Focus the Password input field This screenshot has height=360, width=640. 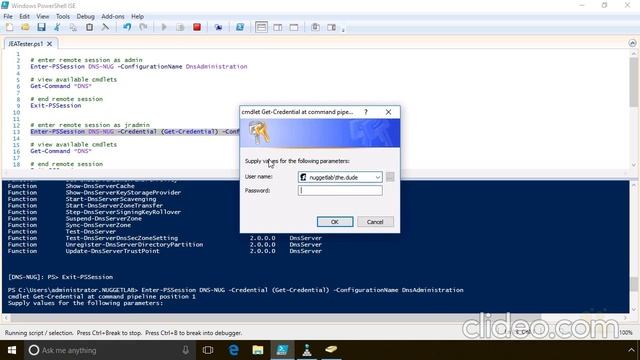[x=340, y=191]
